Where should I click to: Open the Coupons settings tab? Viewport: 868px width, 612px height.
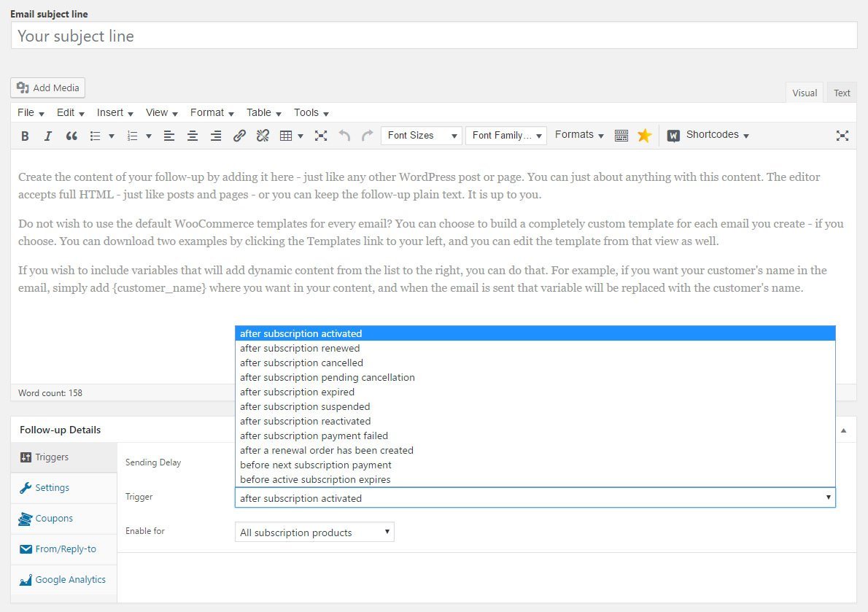[54, 519]
